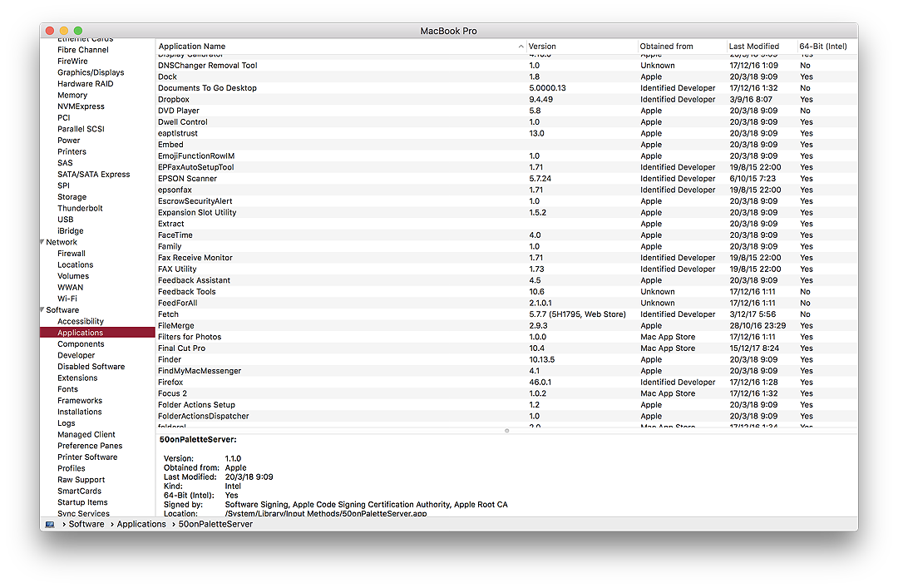Select the Final Cut Pro row
898x588 pixels.
coord(506,348)
